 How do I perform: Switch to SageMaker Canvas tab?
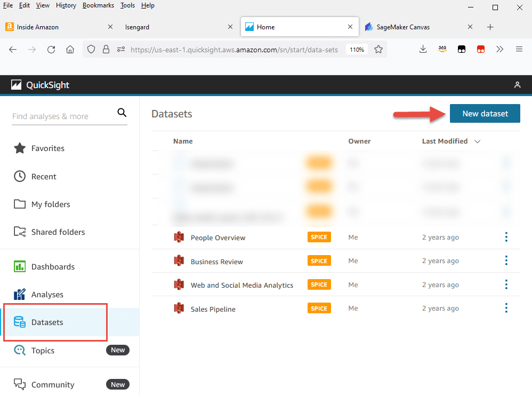pyautogui.click(x=419, y=27)
